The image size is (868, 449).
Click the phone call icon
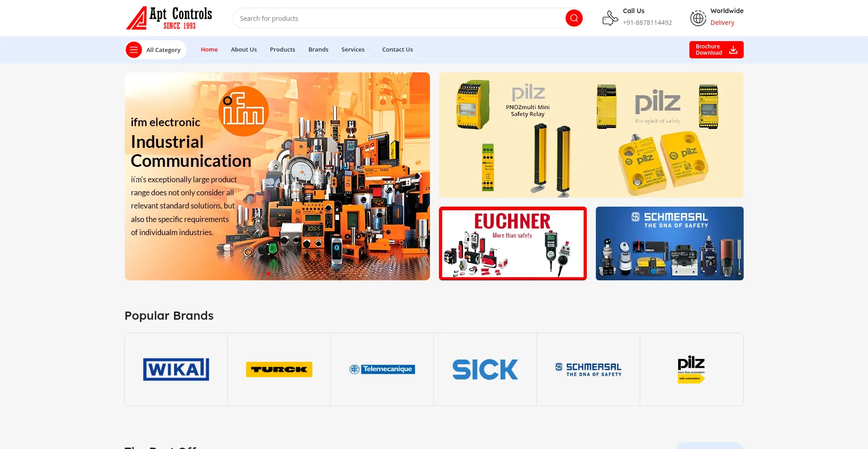(610, 18)
